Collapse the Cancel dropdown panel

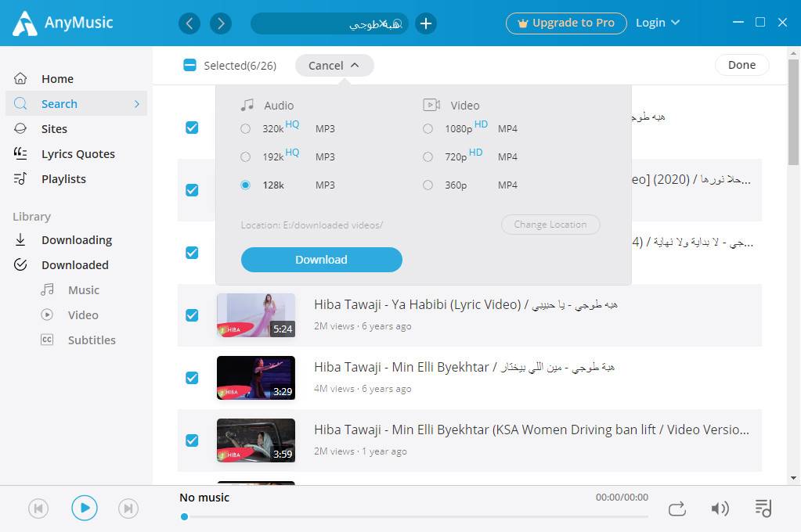click(334, 66)
